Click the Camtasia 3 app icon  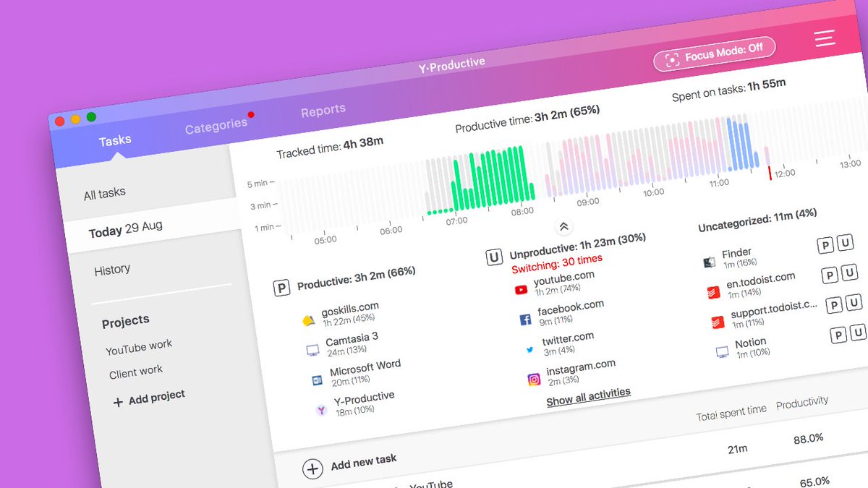click(x=312, y=351)
